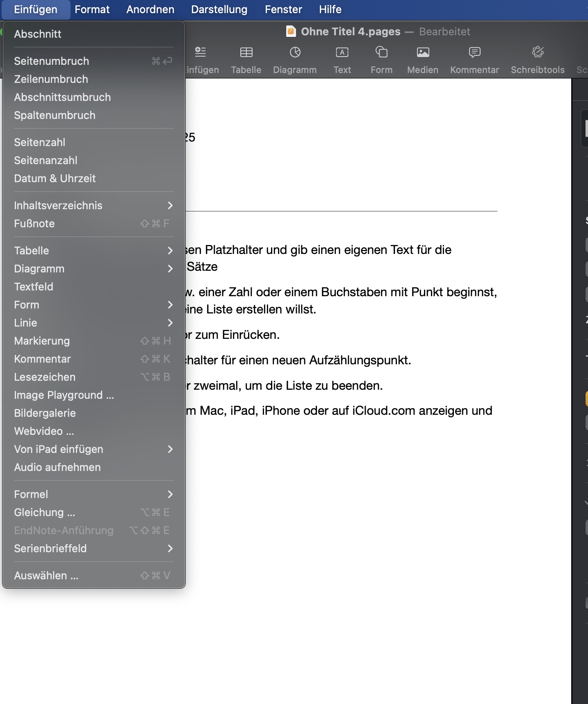Viewport: 588px width, 704px height.
Task: Open the Schreibtools toolbar icon
Action: [x=538, y=53]
